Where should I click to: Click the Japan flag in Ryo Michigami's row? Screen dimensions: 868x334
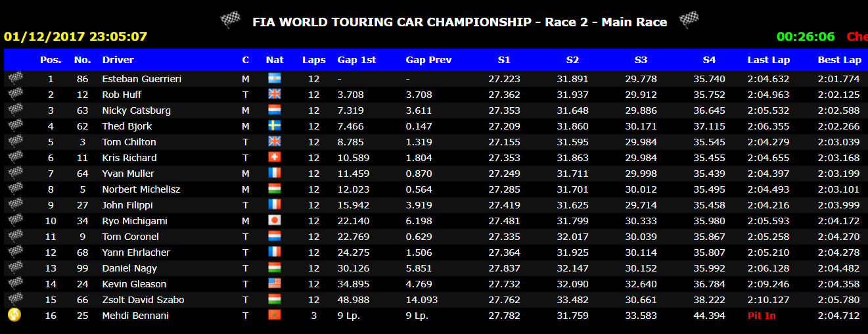tap(275, 221)
